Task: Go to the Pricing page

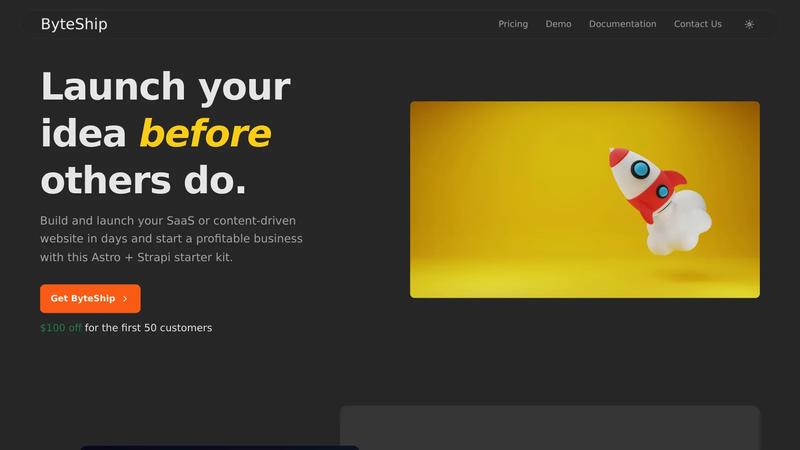Action: tap(513, 24)
